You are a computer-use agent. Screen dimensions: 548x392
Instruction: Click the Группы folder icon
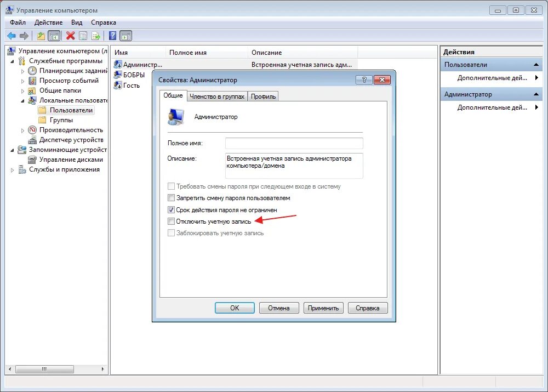[42, 120]
